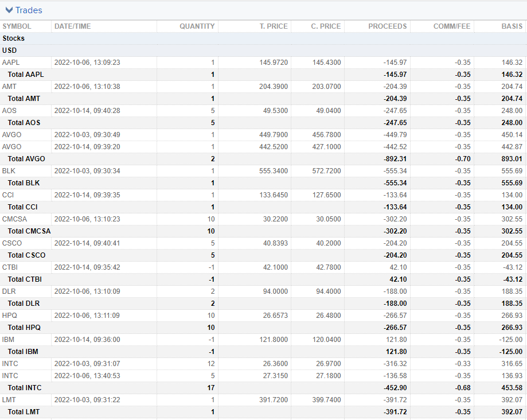Select the Total CCI row label
Screen dimensions: 527x420
pos(22,207)
